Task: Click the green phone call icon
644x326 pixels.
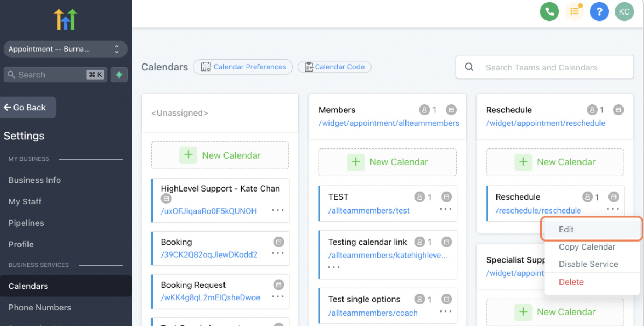Action: coord(549,11)
